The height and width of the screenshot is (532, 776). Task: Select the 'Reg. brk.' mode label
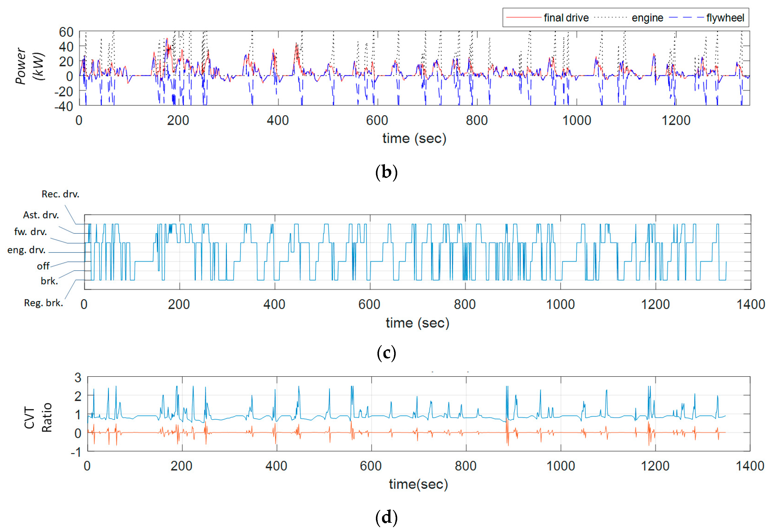click(43, 303)
